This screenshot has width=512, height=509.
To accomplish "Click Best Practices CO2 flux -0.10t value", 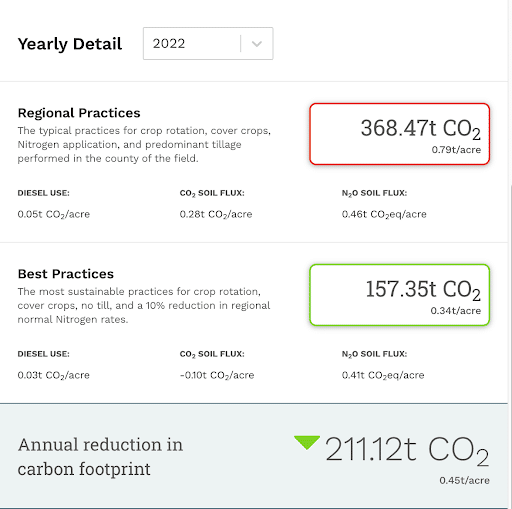I will [217, 375].
